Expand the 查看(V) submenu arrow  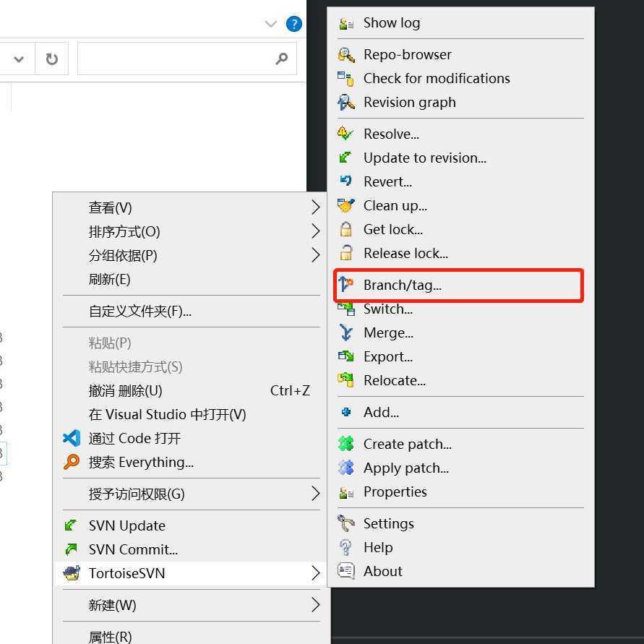pyautogui.click(x=315, y=207)
